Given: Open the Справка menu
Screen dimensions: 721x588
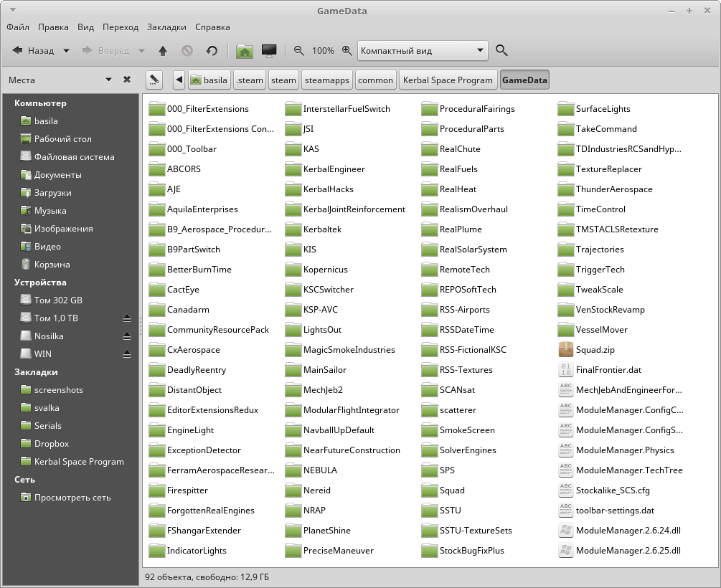Looking at the screenshot, I should [x=212, y=27].
